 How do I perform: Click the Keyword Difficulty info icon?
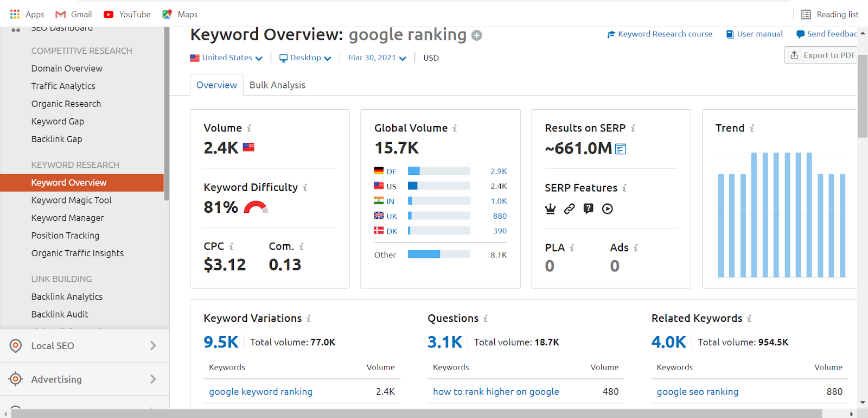305,187
